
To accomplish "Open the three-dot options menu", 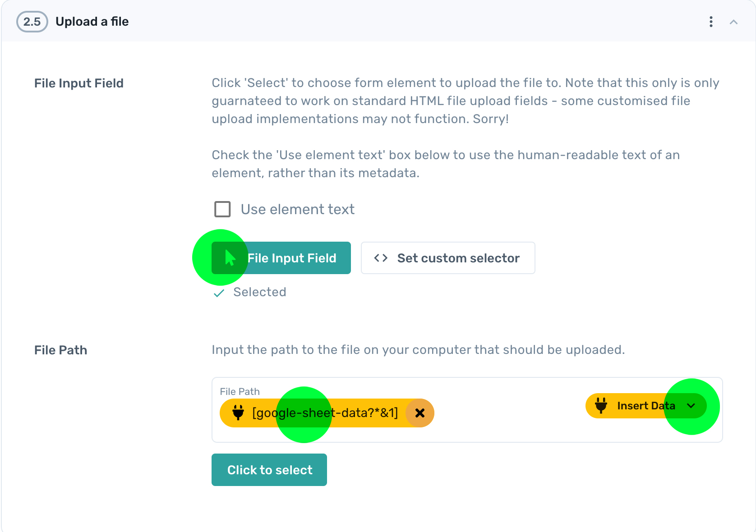I will 710,22.
